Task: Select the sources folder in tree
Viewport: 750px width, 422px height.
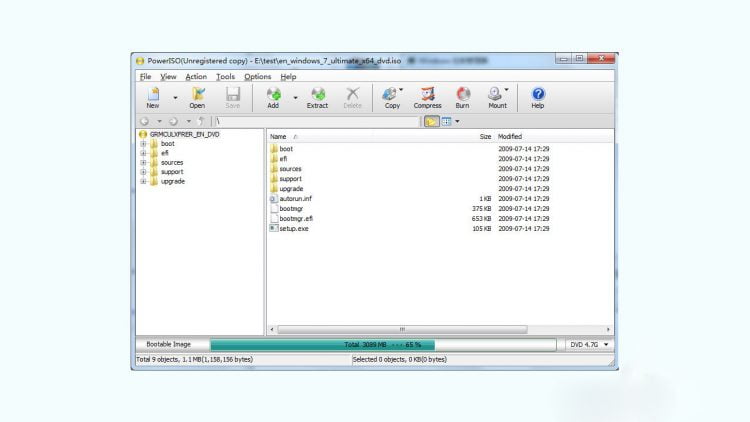Action: tap(172, 163)
